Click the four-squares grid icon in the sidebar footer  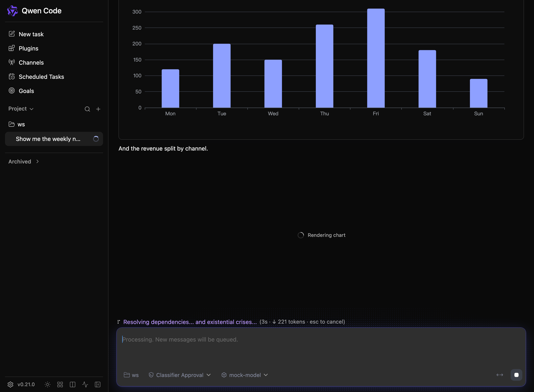click(x=60, y=384)
